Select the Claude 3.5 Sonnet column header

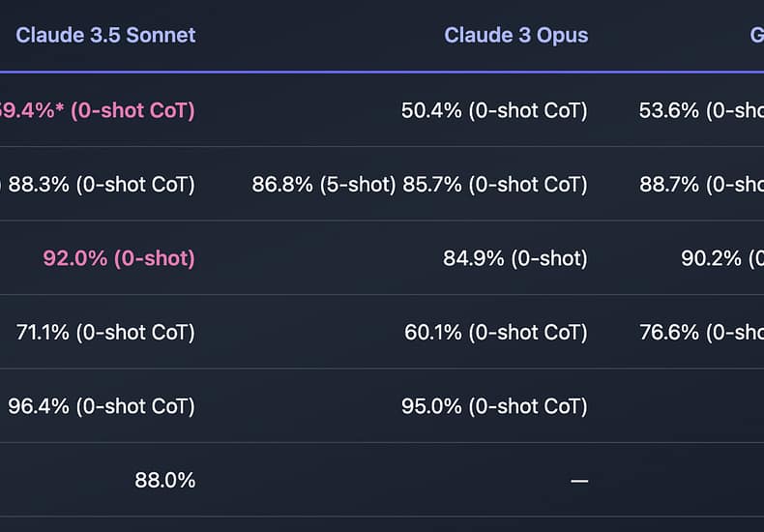point(105,35)
